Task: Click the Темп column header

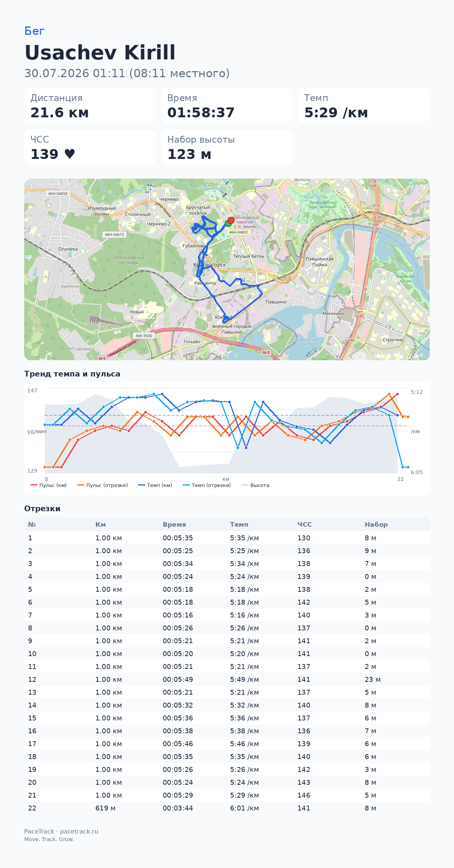Action: tap(239, 524)
